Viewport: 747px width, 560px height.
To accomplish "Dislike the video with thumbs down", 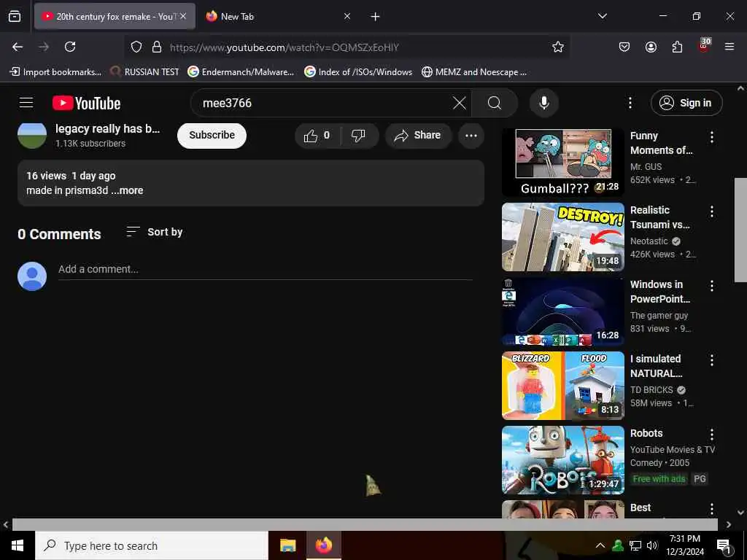I will (359, 136).
